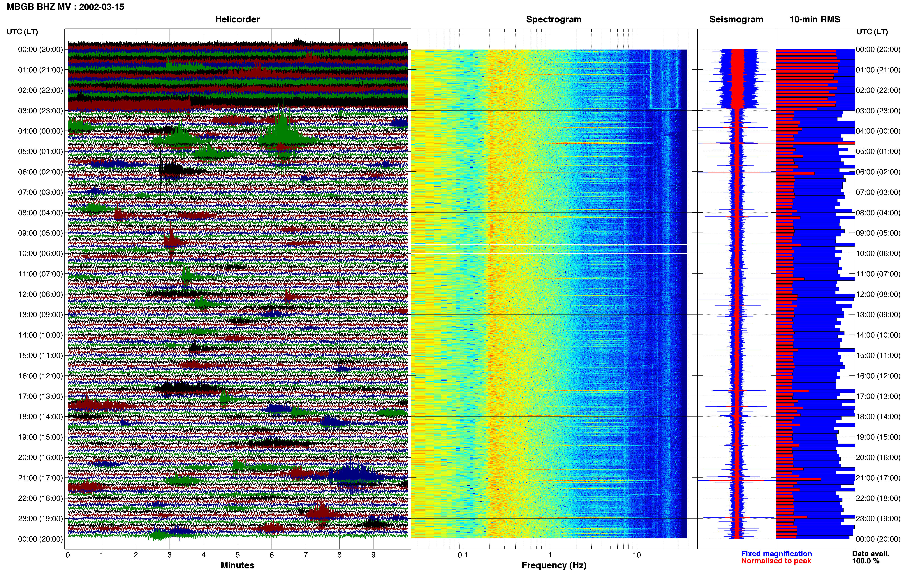Click '21:00 (17:00)' on the helicorder time axis
Image resolution: width=924 pixels, height=578 pixels.
point(41,478)
